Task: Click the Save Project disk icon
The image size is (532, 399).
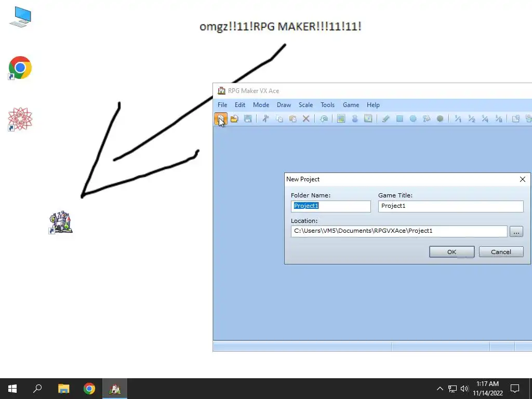Action: tap(248, 118)
